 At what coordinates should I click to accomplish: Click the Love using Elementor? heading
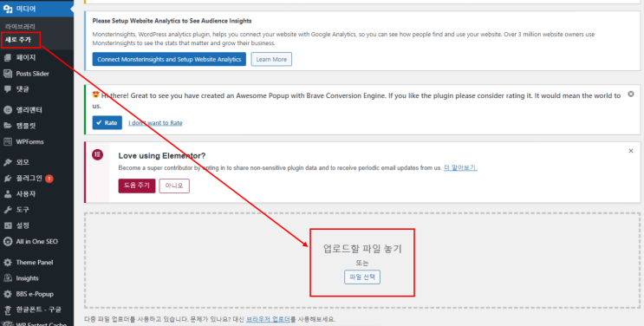pyautogui.click(x=162, y=156)
